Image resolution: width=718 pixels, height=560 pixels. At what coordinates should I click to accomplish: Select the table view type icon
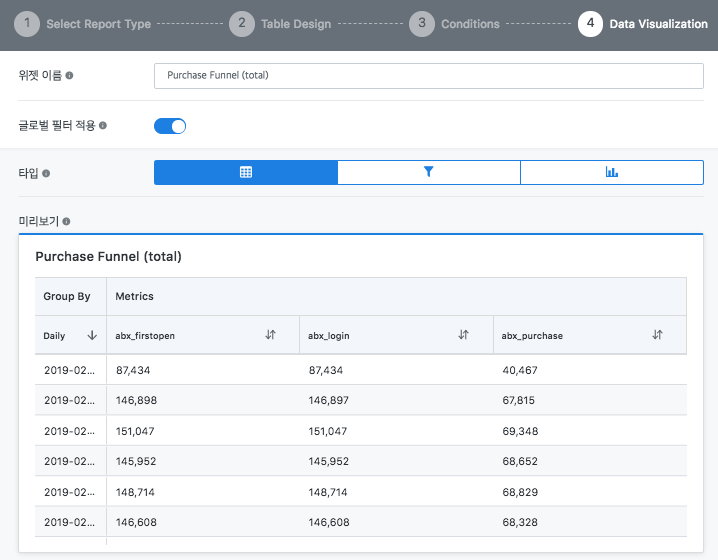pos(246,172)
